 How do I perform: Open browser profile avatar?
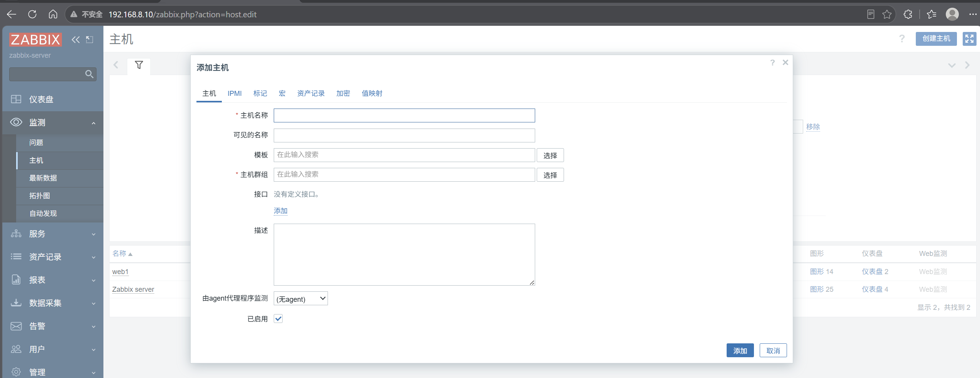[x=952, y=15]
